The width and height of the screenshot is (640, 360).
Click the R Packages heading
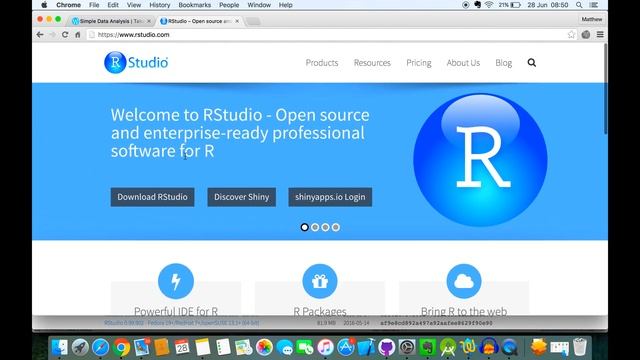pyautogui.click(x=320, y=311)
